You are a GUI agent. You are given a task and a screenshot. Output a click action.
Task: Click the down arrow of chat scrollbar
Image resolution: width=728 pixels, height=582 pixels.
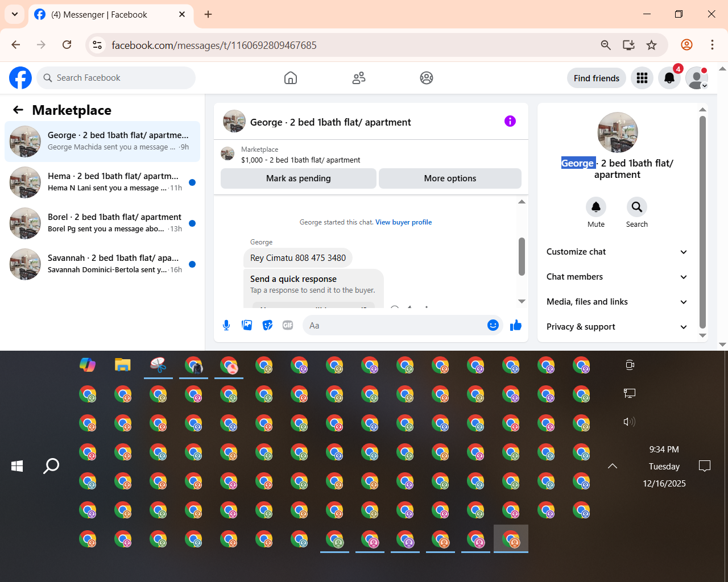click(522, 301)
